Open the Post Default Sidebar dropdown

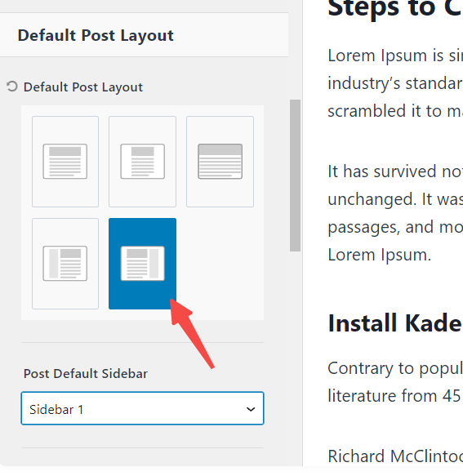[142, 408]
